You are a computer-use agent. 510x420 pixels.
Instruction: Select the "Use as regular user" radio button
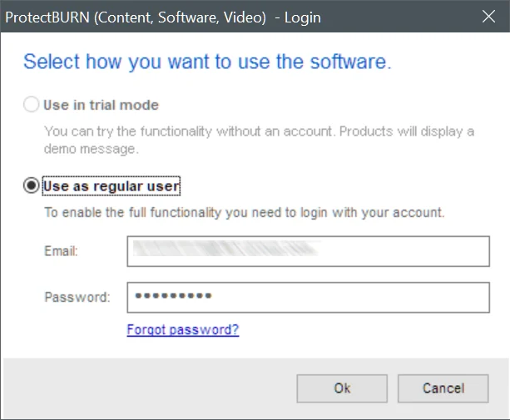(x=32, y=185)
